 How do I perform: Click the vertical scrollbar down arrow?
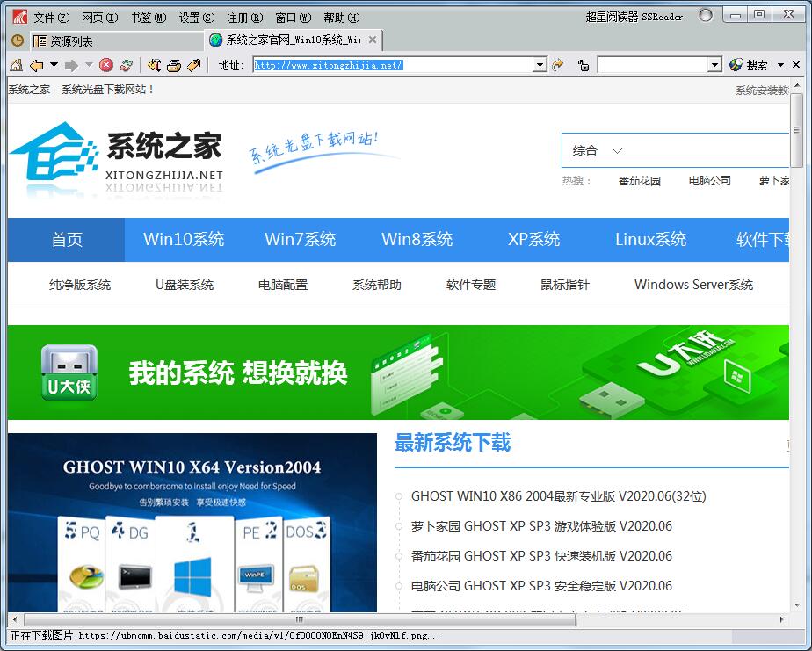tap(797, 604)
